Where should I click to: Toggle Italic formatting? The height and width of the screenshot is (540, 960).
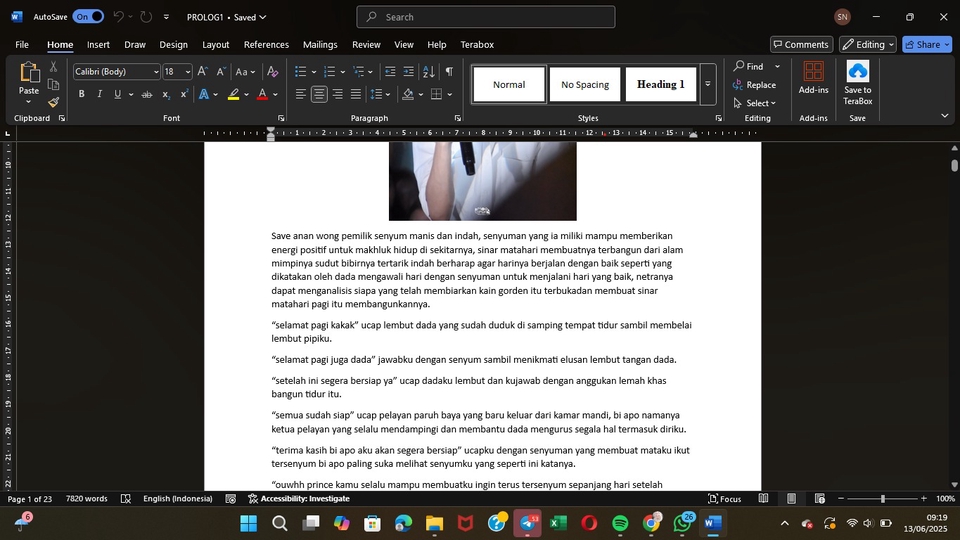99,94
